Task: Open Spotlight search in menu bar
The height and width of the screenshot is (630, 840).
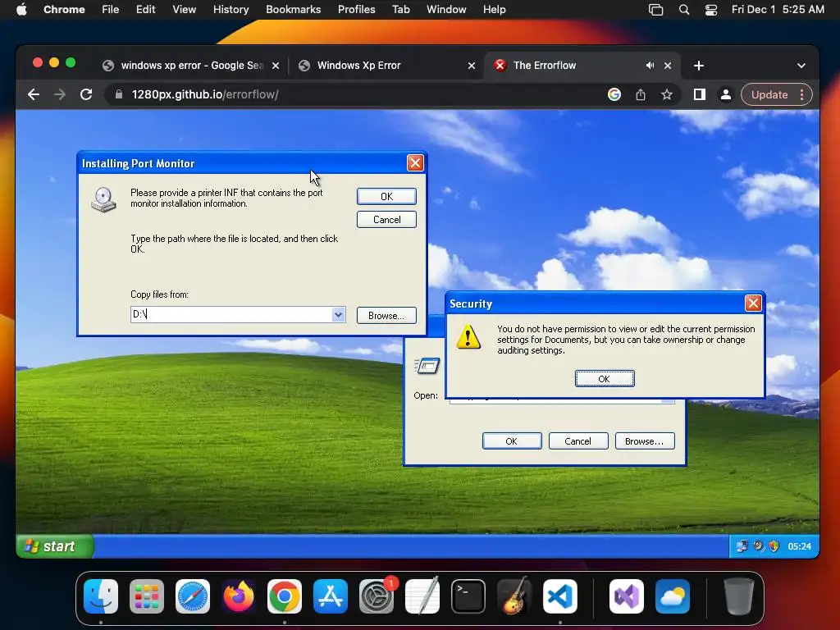Action: coord(684,9)
